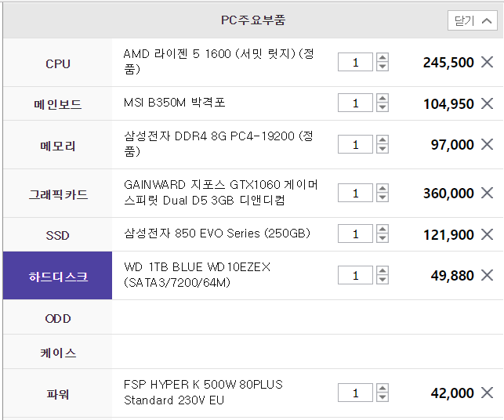
Task: Collapse the PC주요부품 panel using 닫기
Action: click(x=472, y=20)
